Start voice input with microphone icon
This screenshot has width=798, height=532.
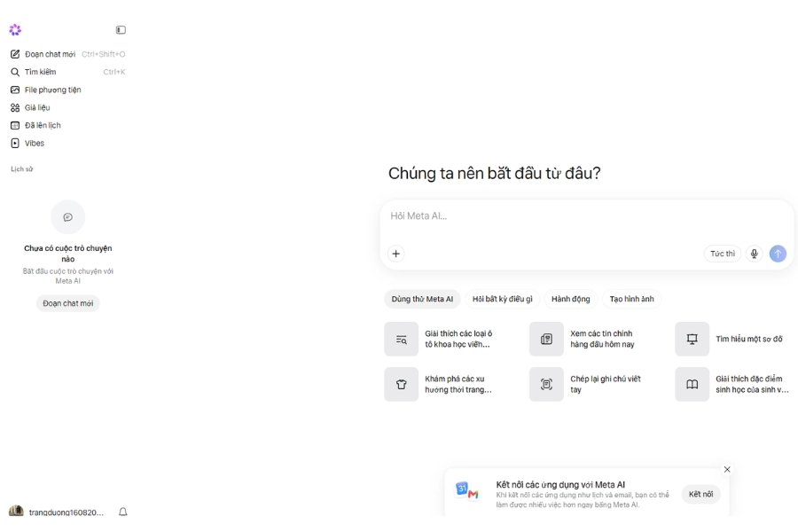(755, 254)
